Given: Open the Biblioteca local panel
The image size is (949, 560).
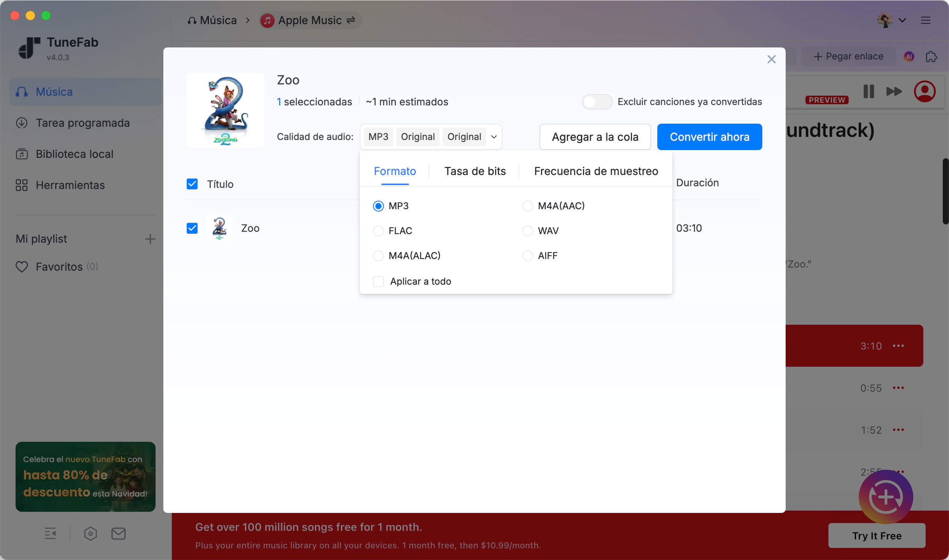Looking at the screenshot, I should point(74,154).
